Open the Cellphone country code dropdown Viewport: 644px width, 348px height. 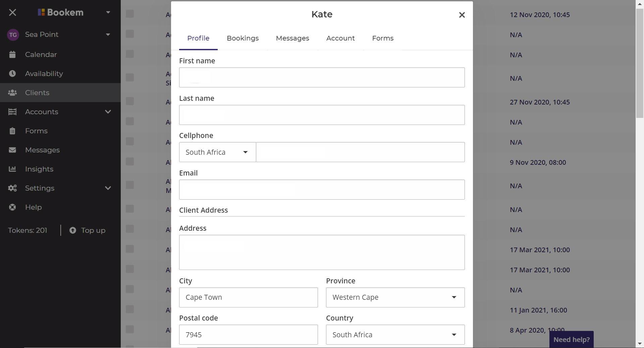coord(217,152)
